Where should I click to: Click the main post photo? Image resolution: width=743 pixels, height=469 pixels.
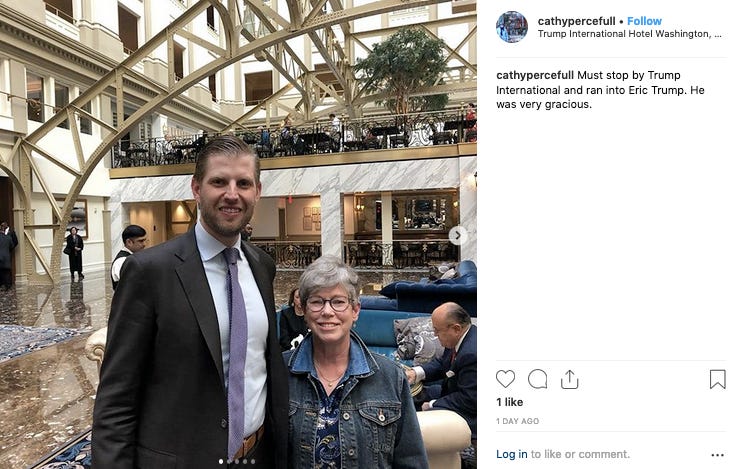[238, 234]
